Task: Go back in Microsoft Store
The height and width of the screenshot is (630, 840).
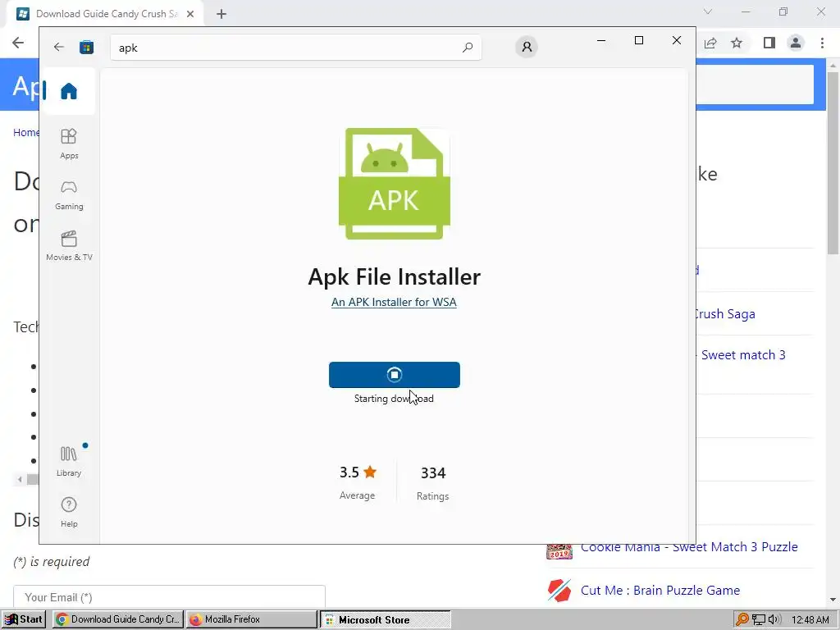Action: (x=59, y=47)
